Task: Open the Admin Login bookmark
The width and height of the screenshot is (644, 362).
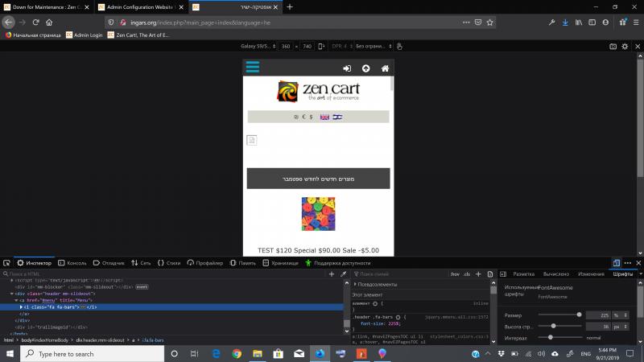Action: coord(85,35)
